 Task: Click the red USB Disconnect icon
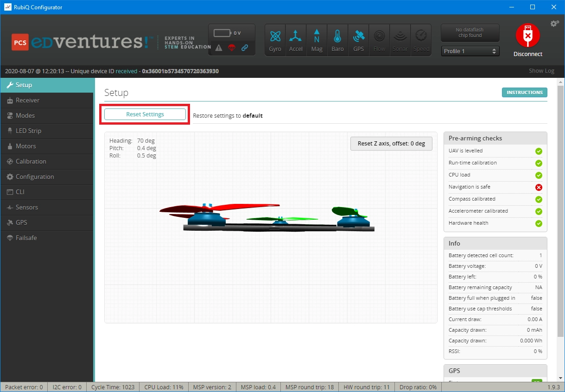(527, 35)
